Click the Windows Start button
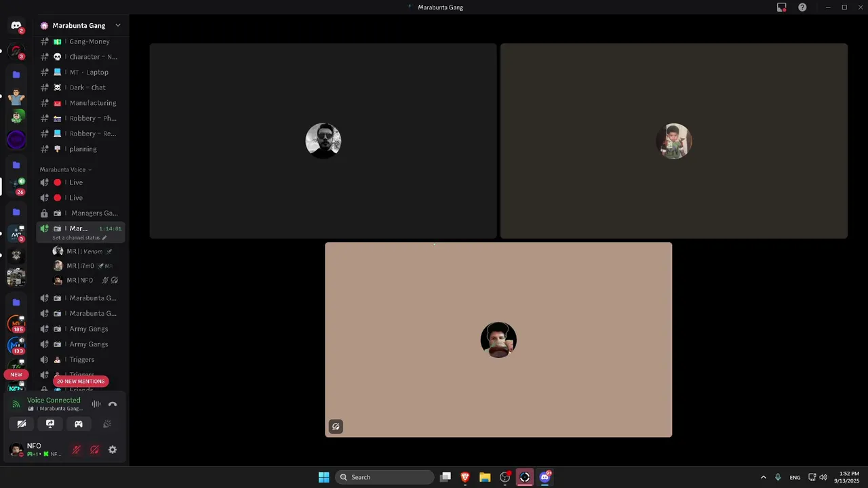This screenshot has height=488, width=868. pos(324,477)
